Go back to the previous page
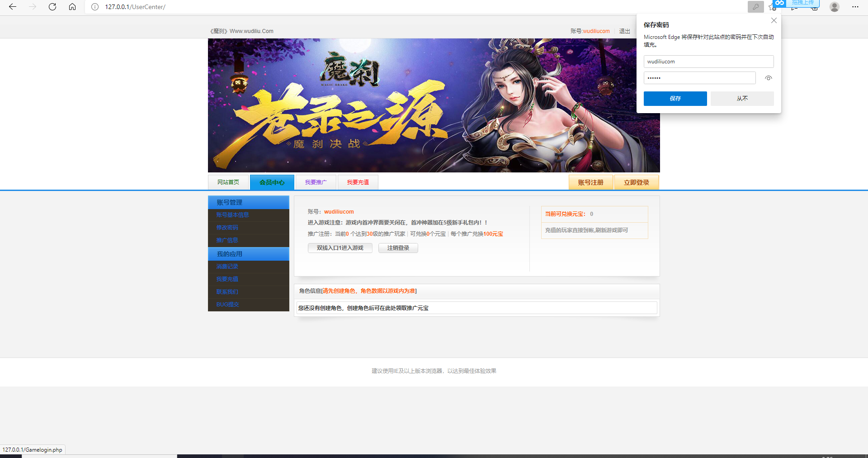The width and height of the screenshot is (868, 458). point(13,7)
